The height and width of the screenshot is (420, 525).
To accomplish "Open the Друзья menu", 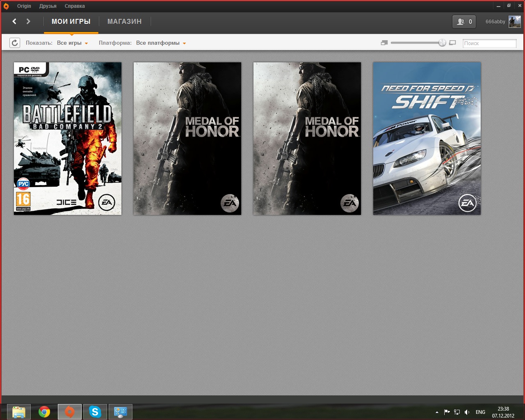I will point(48,6).
